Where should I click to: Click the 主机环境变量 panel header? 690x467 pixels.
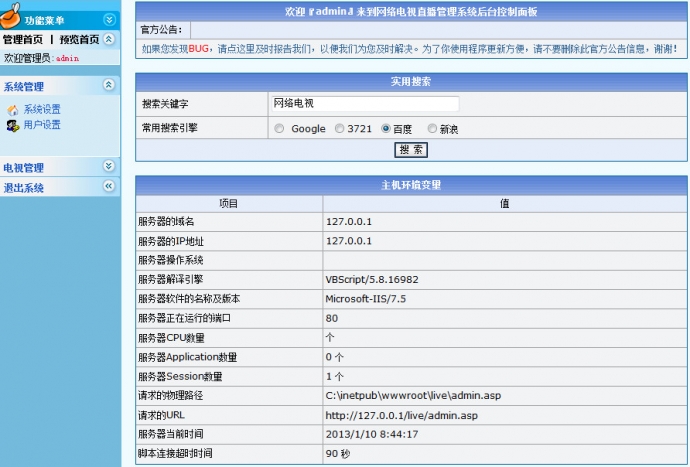tap(411, 185)
